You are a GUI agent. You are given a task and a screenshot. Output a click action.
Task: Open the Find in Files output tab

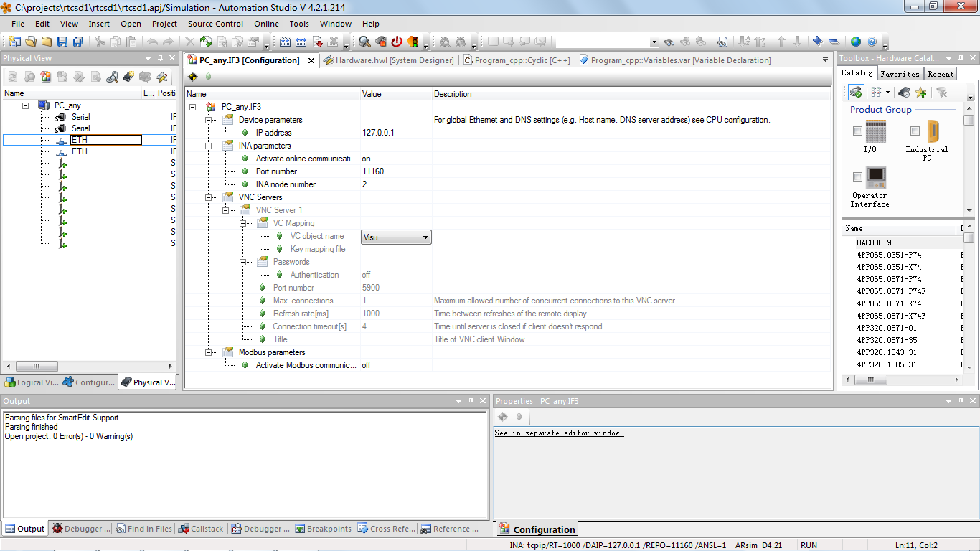[x=143, y=529]
